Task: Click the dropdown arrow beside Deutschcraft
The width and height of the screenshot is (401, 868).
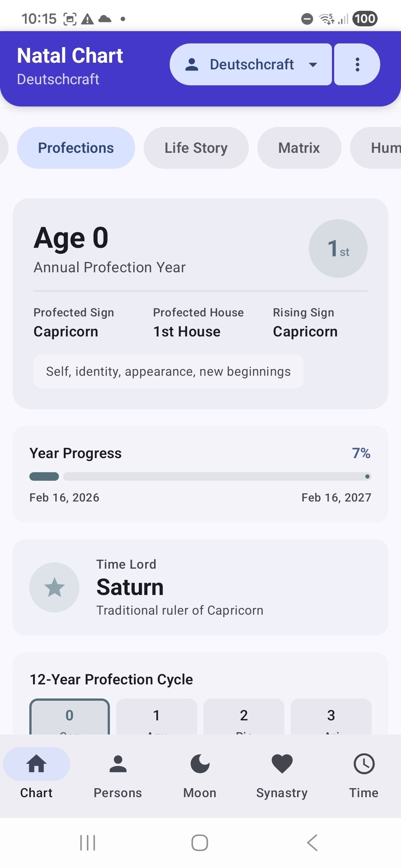Action: [313, 65]
